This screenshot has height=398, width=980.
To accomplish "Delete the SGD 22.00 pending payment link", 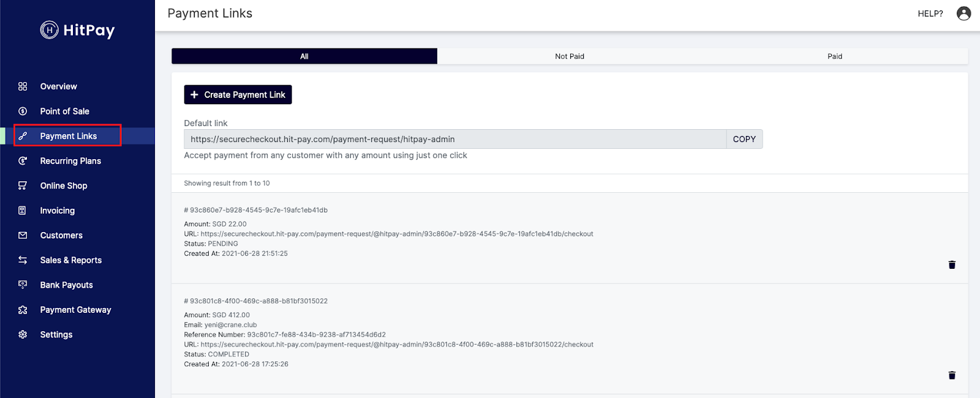I will (952, 265).
